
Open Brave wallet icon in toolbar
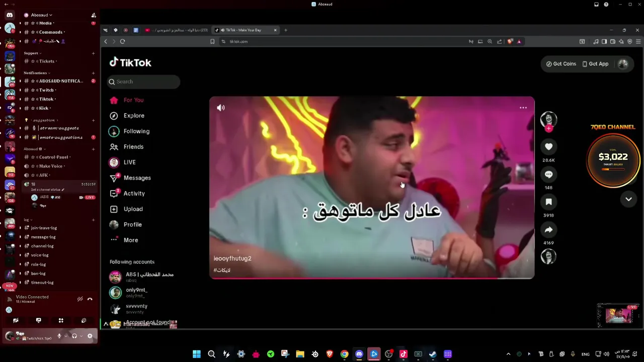[613, 42]
